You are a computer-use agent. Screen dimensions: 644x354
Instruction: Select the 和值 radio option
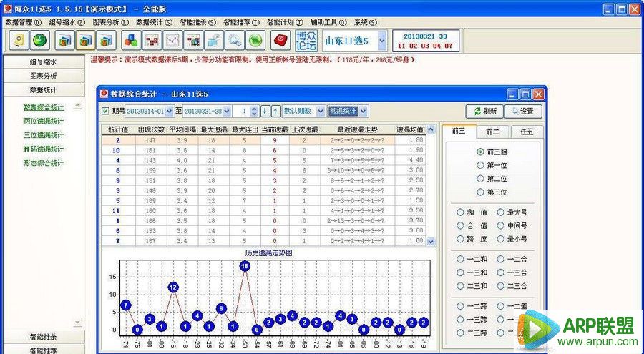coord(460,212)
